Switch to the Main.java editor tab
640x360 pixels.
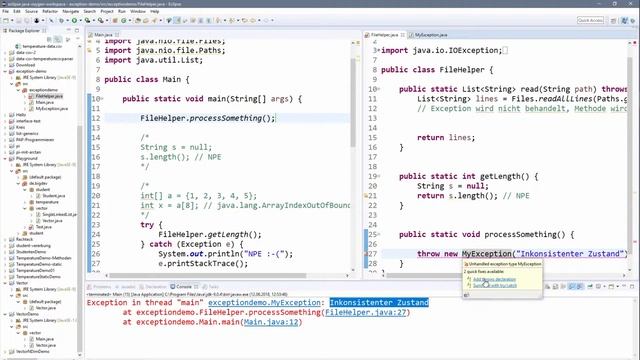tap(103, 35)
